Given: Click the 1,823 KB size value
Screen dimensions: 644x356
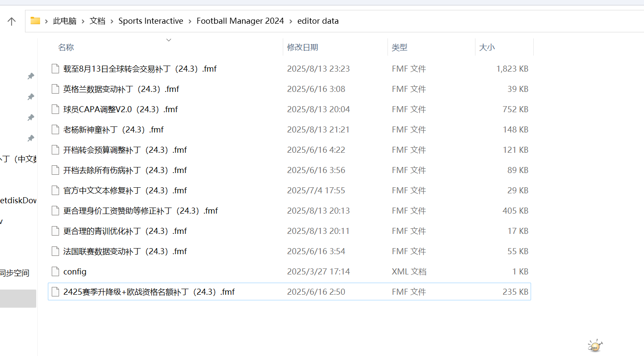Looking at the screenshot, I should (x=512, y=69).
